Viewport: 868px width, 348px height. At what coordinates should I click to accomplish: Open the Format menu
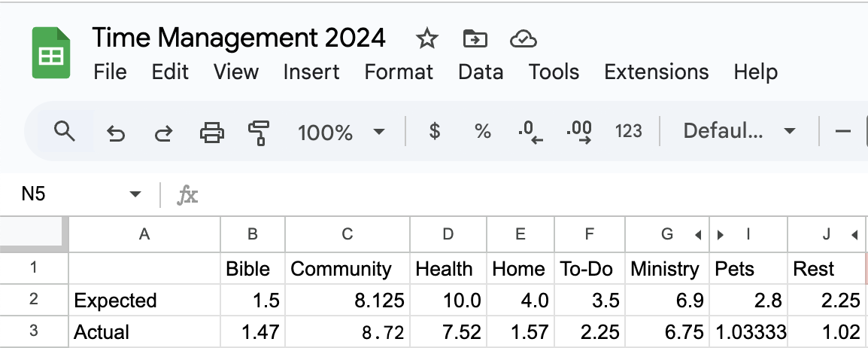click(x=399, y=72)
